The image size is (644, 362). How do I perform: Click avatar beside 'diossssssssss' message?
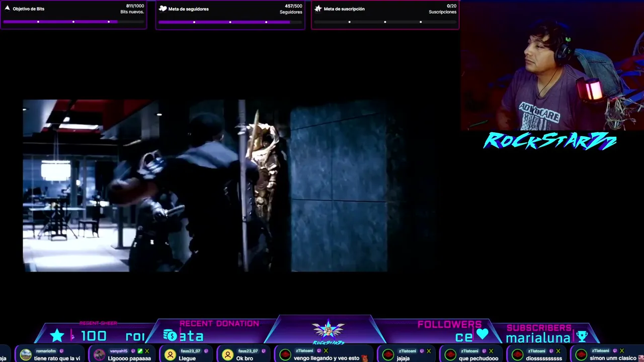(x=517, y=355)
